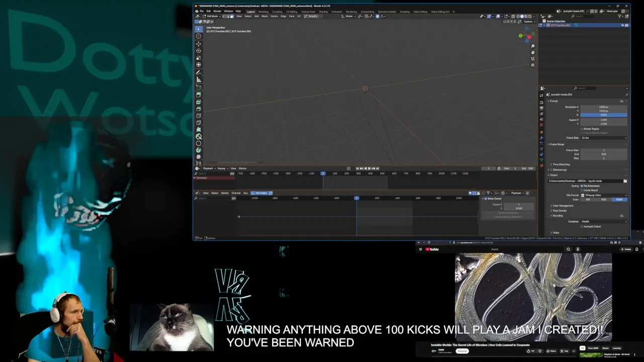
Task: Expand the Color Management panel
Action: click(x=562, y=206)
